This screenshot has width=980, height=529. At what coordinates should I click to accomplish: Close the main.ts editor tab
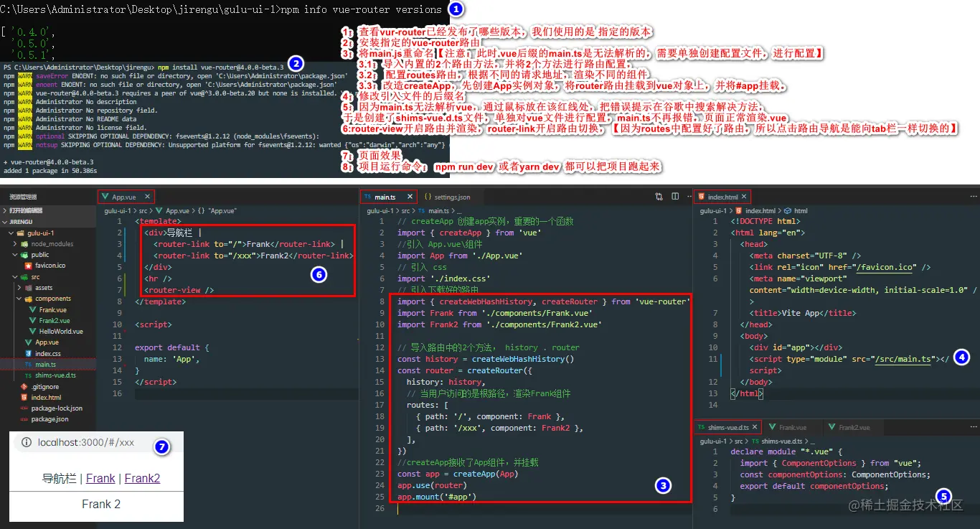coord(410,197)
